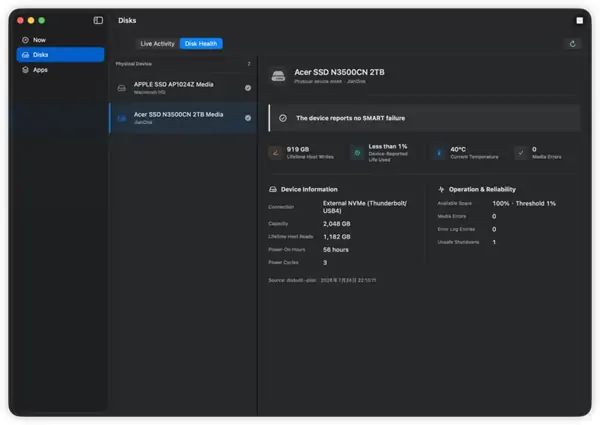Switch to the Live Activity tab

pos(157,44)
